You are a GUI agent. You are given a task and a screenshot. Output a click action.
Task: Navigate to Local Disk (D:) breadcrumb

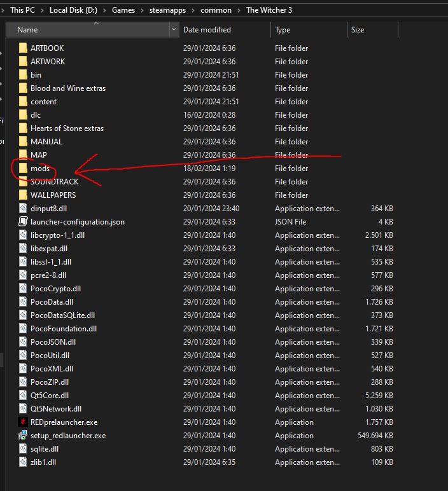click(73, 10)
